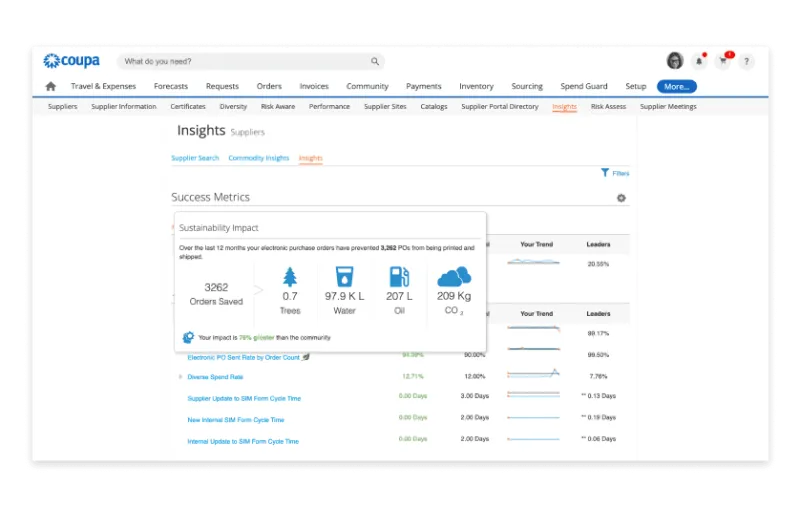Open New Internal SIM Form Cycle Time link
Image resolution: width=800 pixels, height=507 pixels.
[x=236, y=420]
